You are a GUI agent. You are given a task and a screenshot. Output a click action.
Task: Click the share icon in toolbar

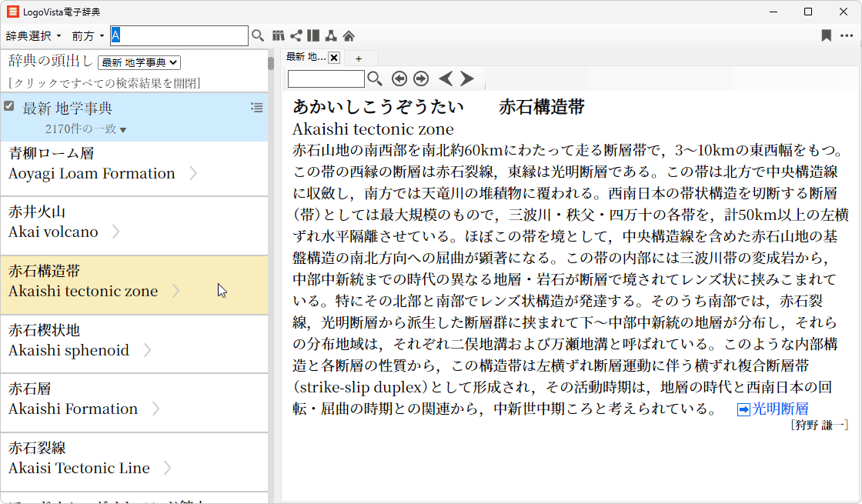point(296,35)
